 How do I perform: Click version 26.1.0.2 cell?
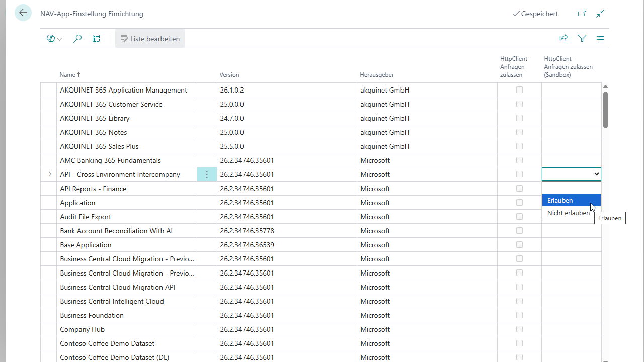click(x=287, y=90)
